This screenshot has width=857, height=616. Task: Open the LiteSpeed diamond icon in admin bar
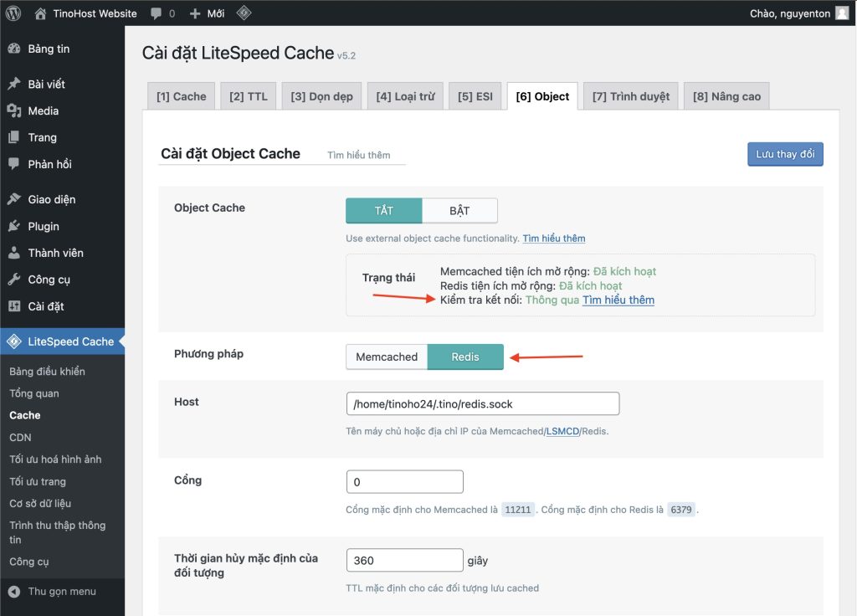coord(244,13)
